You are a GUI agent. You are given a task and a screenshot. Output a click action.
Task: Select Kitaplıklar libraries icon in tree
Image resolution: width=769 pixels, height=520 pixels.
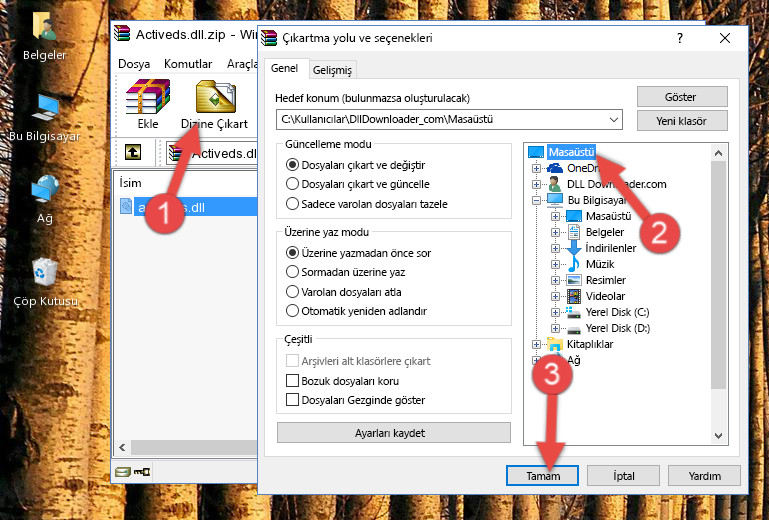(555, 344)
